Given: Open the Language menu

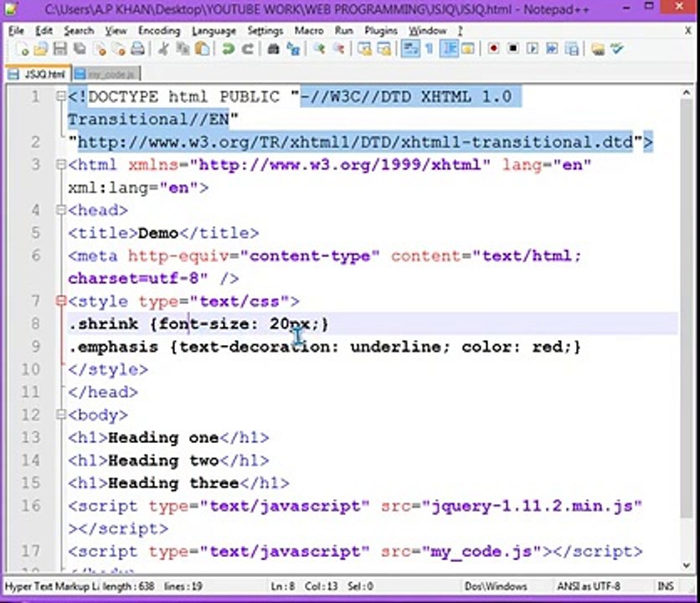Looking at the screenshot, I should 214,31.
